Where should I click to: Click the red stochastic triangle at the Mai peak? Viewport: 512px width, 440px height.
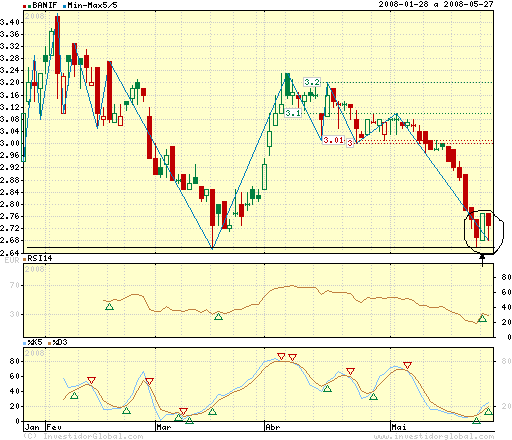[407, 365]
